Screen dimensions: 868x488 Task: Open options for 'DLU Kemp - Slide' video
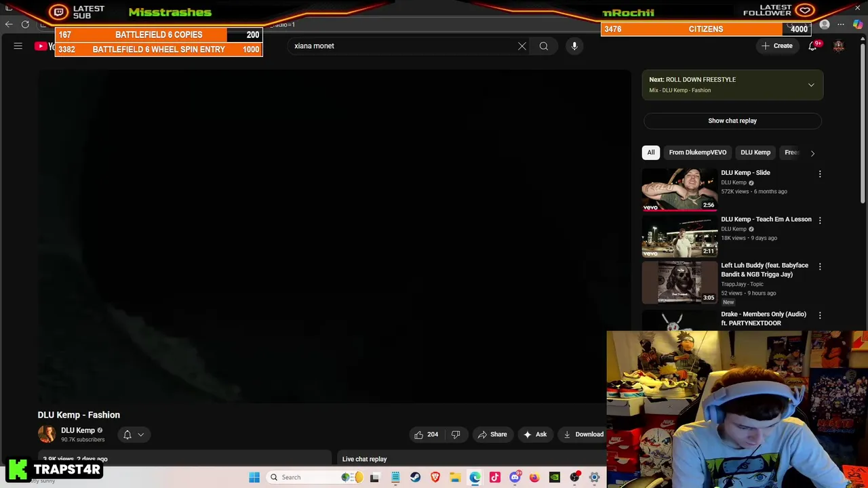tap(820, 174)
